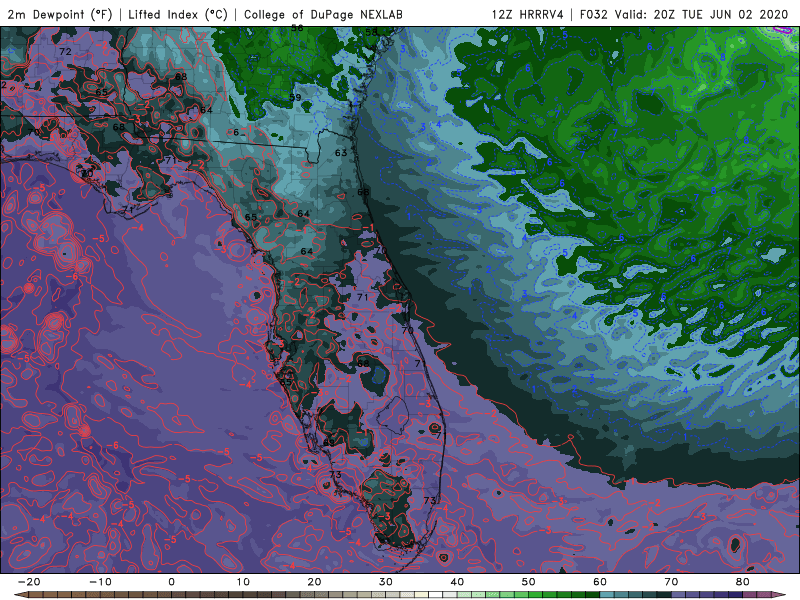Click the '-20' colorbar scale label

pos(29,582)
